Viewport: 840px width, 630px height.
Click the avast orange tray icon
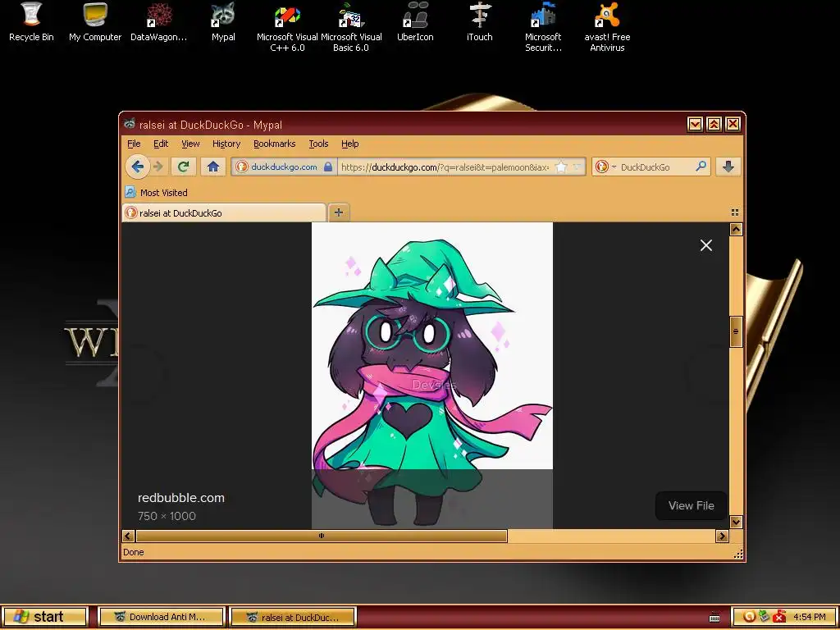tap(748, 617)
